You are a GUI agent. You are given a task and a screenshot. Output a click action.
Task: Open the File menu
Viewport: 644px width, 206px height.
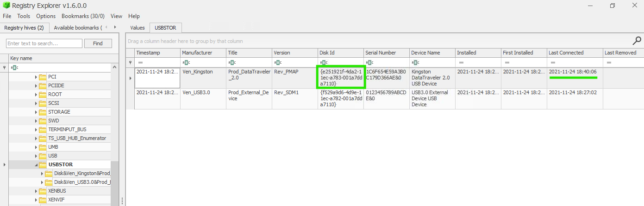(x=7, y=16)
